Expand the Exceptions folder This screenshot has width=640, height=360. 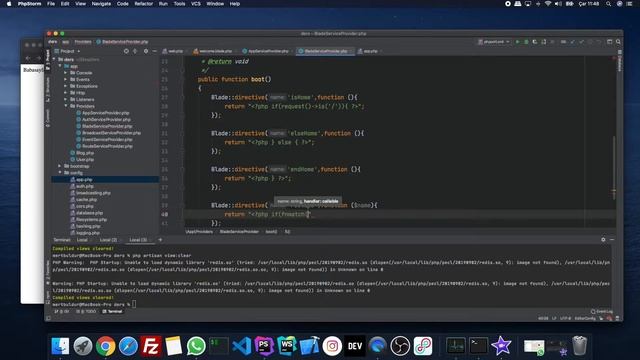pyautogui.click(x=66, y=86)
